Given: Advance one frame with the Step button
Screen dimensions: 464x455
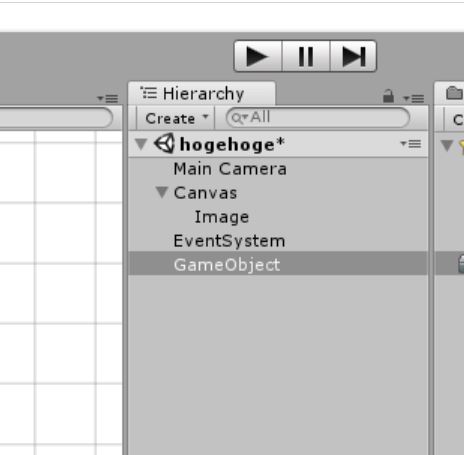Looking at the screenshot, I should coord(353,56).
